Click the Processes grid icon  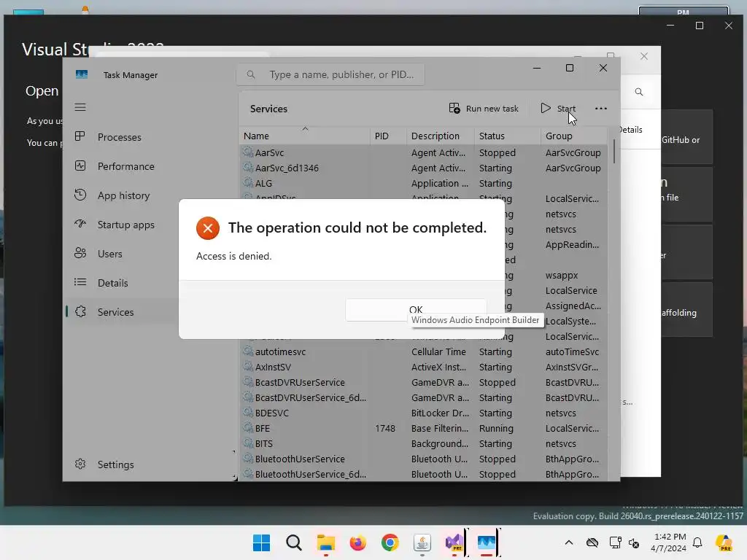coord(80,136)
